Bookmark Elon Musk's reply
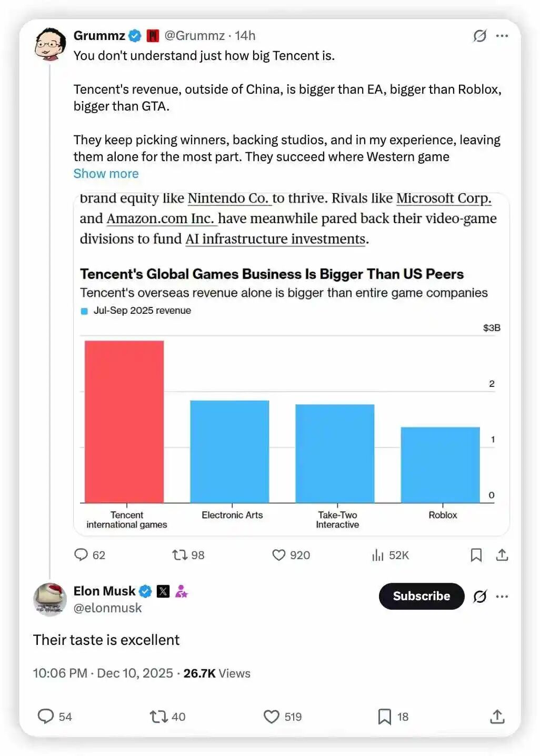This screenshot has width=540, height=756. [385, 717]
